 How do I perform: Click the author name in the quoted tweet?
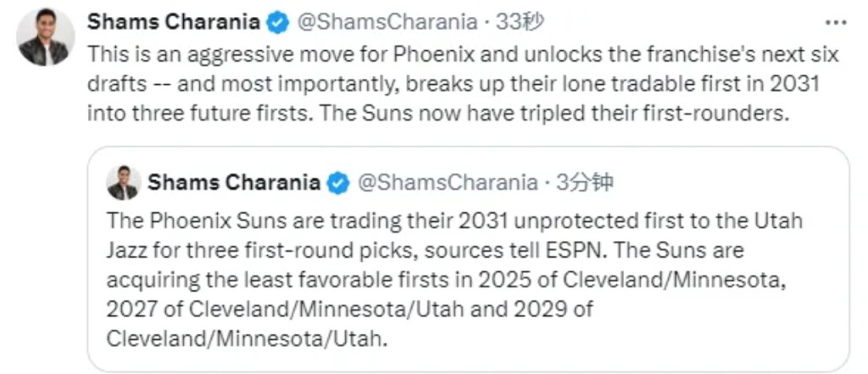click(x=234, y=182)
